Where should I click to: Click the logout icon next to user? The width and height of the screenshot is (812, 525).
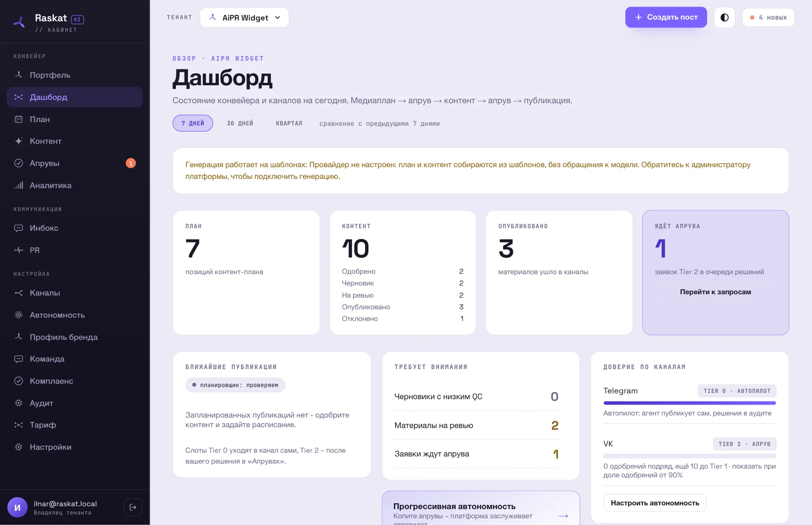click(133, 507)
